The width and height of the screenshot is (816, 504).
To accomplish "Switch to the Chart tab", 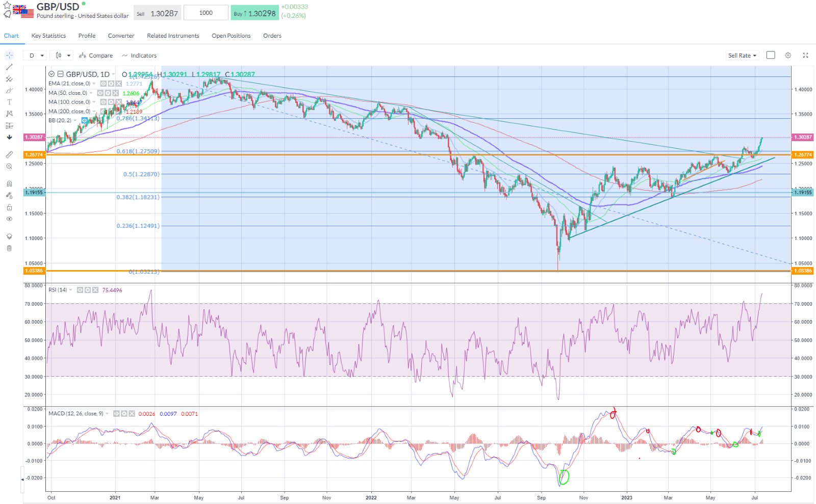I will point(11,36).
